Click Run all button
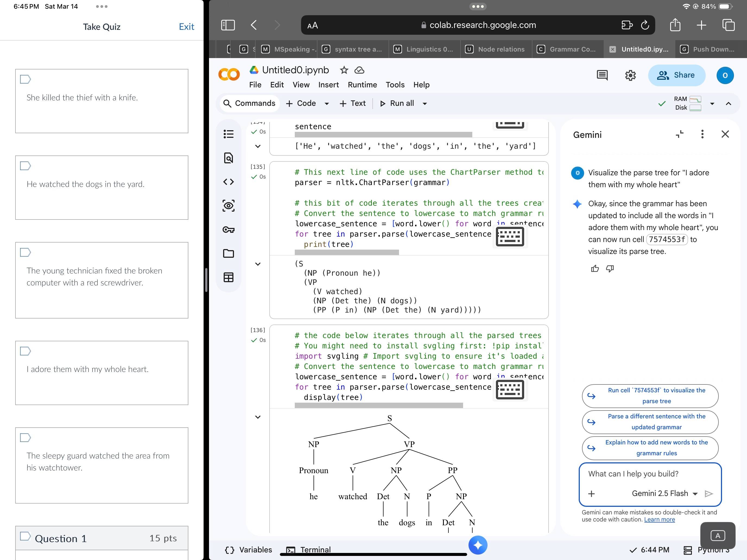This screenshot has width=747, height=560. tap(397, 103)
